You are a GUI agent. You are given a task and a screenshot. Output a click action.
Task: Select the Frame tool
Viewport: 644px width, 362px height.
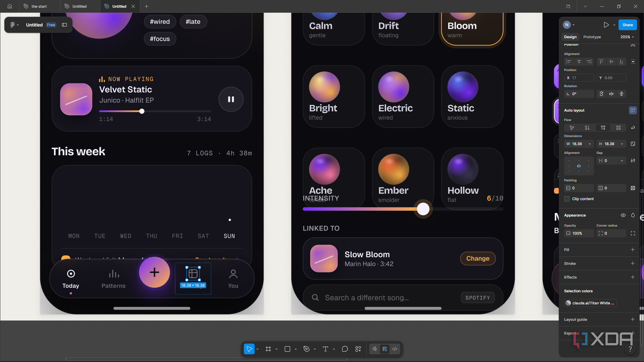point(268,349)
